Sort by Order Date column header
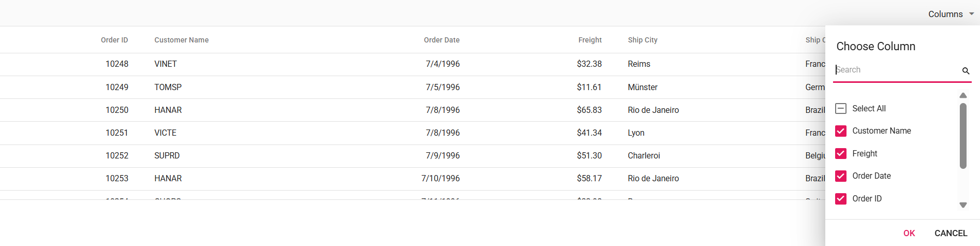980x246 pixels. (x=441, y=40)
